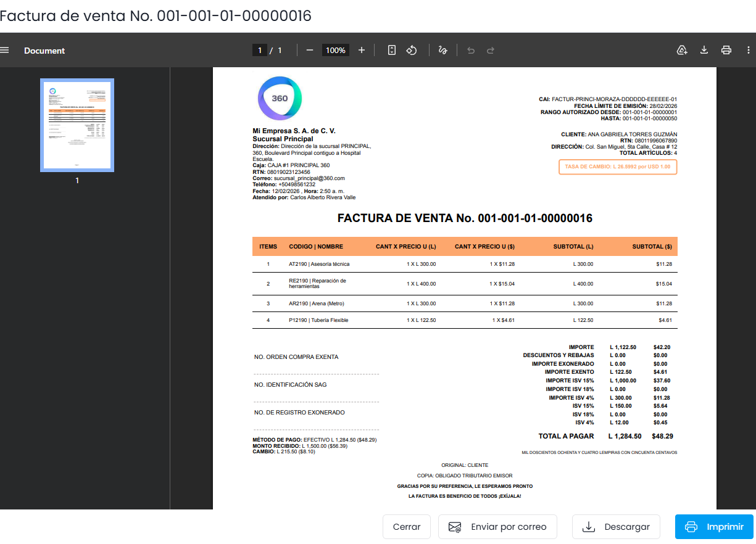Download the PDF from the viewer toolbar
This screenshot has height=544, width=756.
tap(704, 50)
